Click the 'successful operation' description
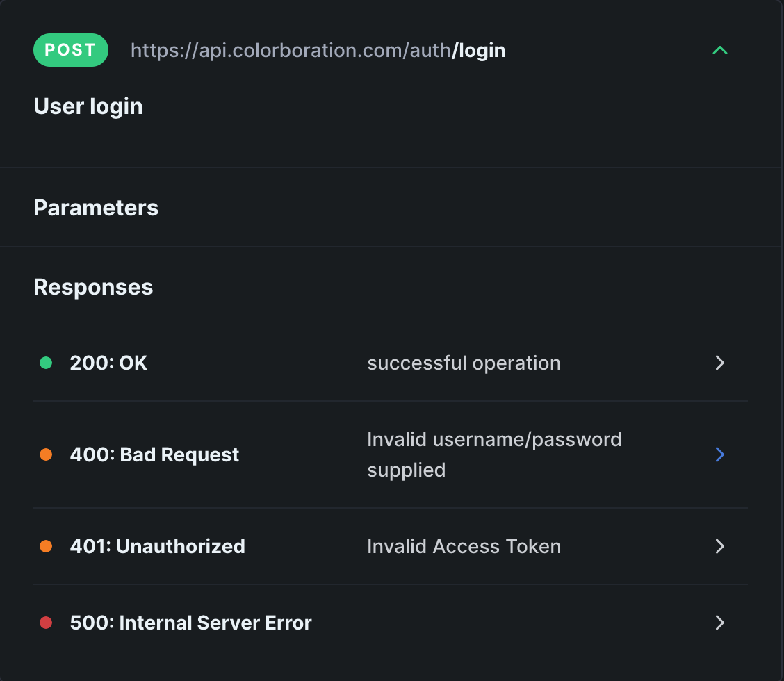This screenshot has width=784, height=681. tap(464, 363)
